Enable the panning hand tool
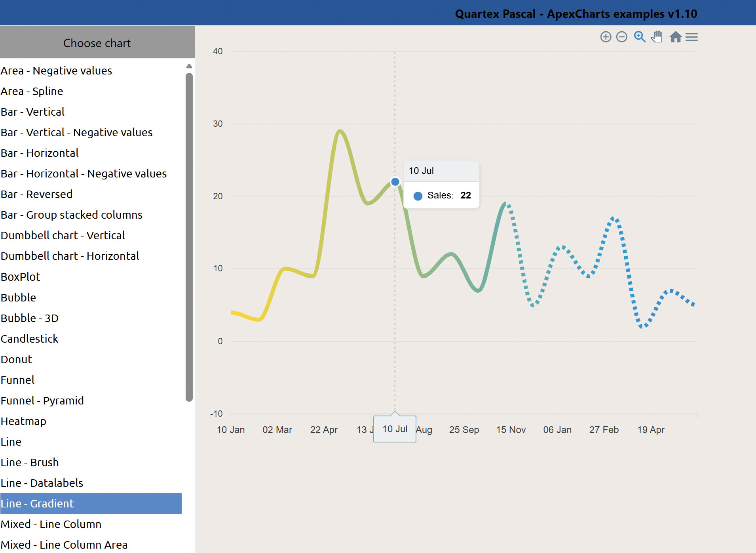 657,37
